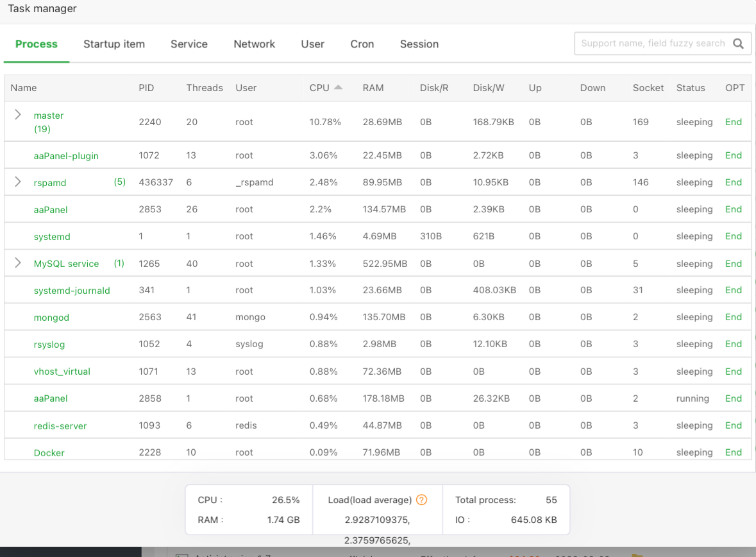756x557 pixels.
Task: Sort by the PID column header
Action: (x=146, y=88)
